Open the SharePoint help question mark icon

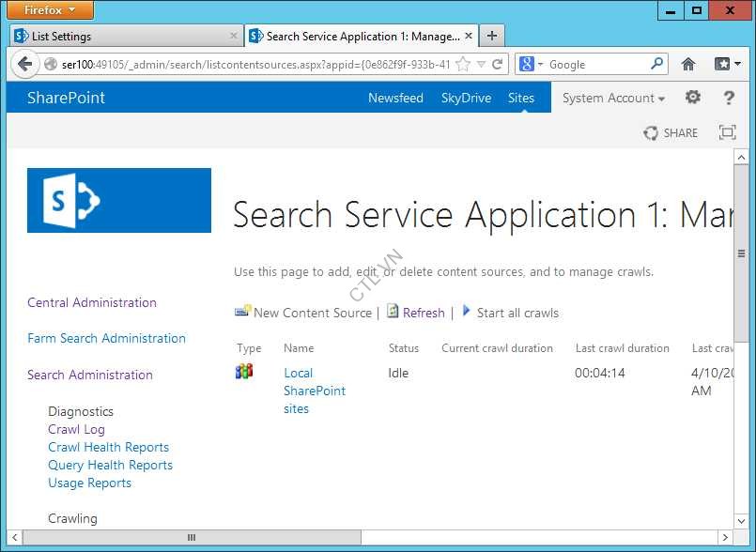[x=729, y=98]
